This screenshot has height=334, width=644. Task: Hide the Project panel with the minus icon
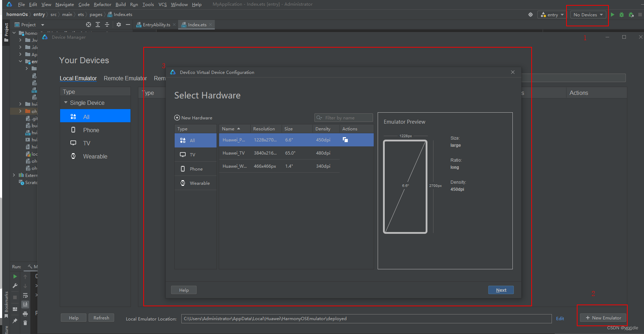click(128, 25)
